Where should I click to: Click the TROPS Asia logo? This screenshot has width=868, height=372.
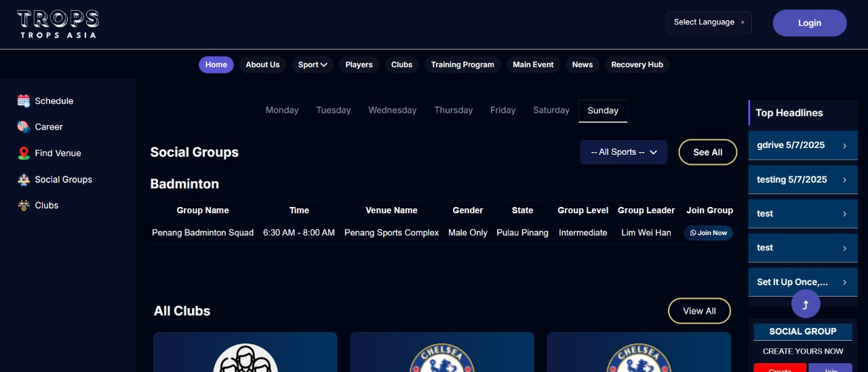point(58,24)
